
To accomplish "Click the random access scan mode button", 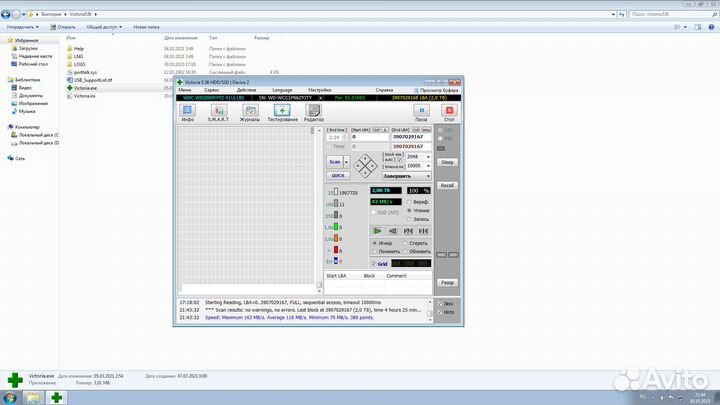I will (423, 231).
